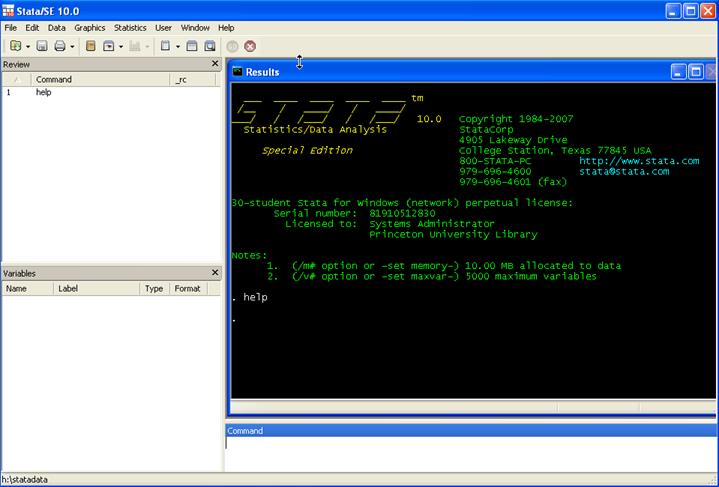Expand the dropdown arrow beside Open icon

point(28,46)
